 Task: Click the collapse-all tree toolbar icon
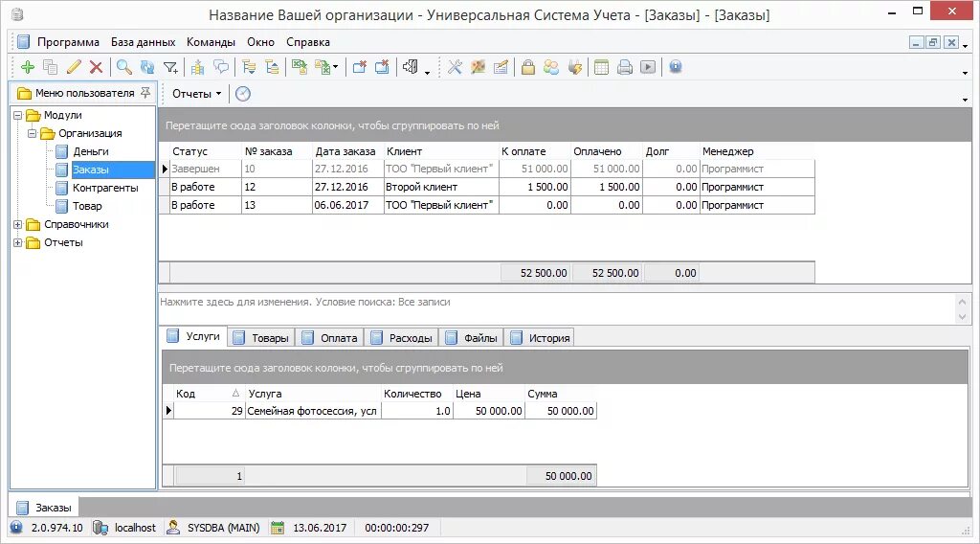pos(272,67)
